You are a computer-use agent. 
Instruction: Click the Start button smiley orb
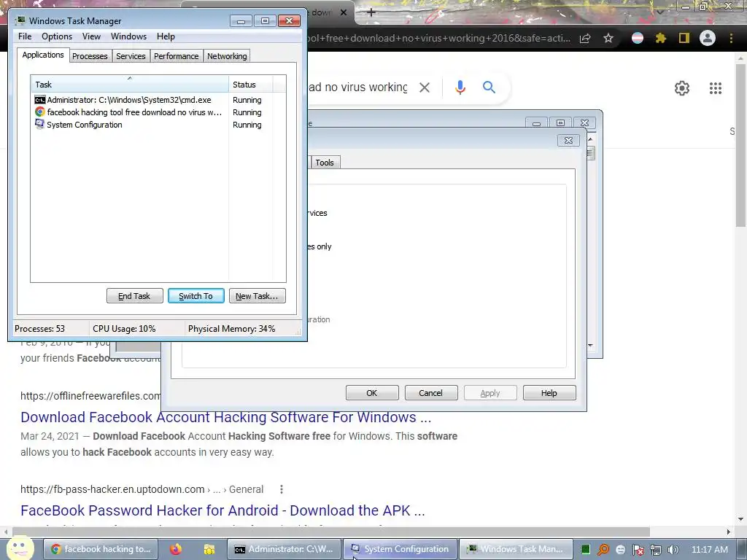coord(20,548)
